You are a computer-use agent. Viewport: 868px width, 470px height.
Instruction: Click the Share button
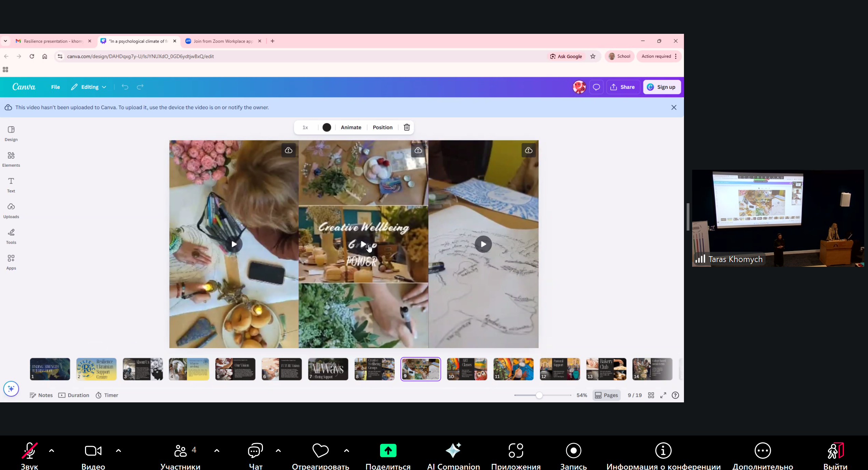click(622, 87)
